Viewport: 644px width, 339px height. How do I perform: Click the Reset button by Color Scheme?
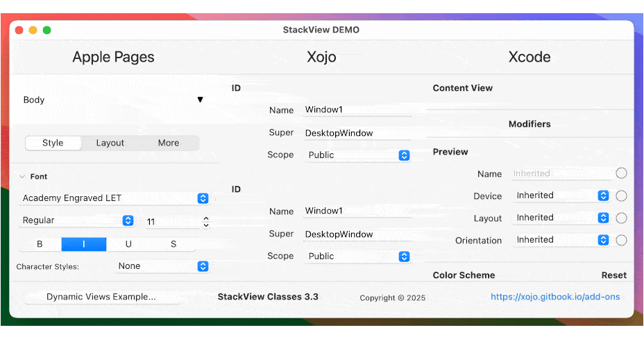(x=614, y=275)
